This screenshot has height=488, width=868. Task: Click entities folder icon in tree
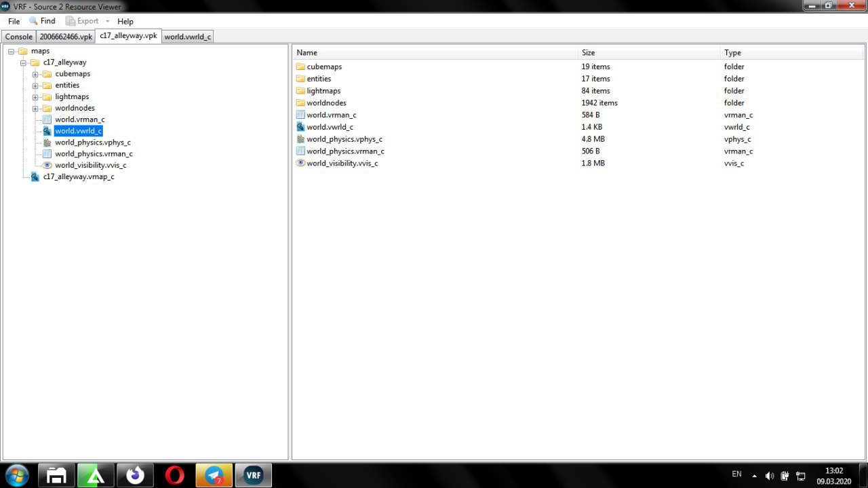47,86
